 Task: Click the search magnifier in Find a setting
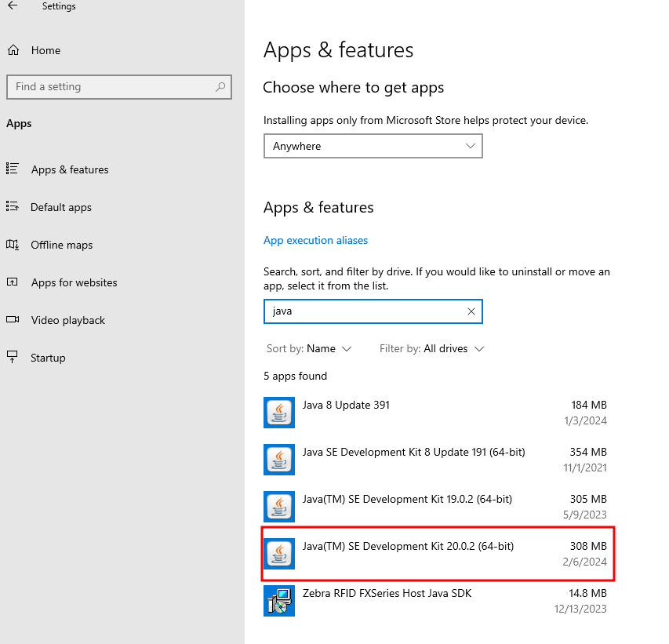pos(220,87)
